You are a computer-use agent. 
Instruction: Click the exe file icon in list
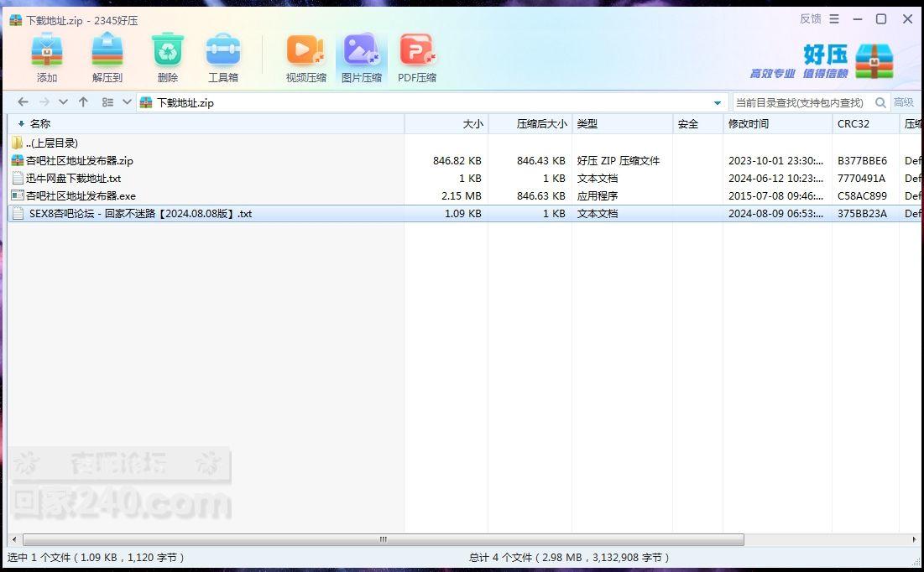click(17, 195)
